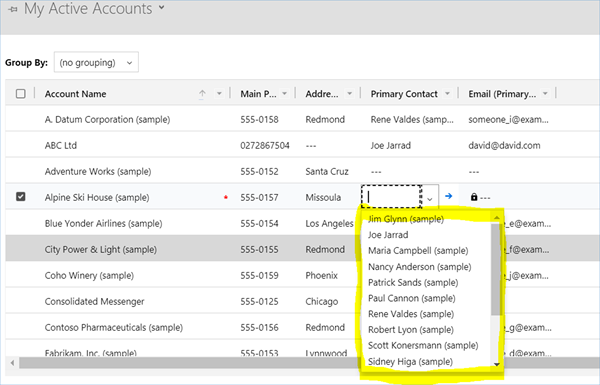This screenshot has height=385, width=600.
Task: Open the Account Name column filter dropdown
Action: (219, 93)
